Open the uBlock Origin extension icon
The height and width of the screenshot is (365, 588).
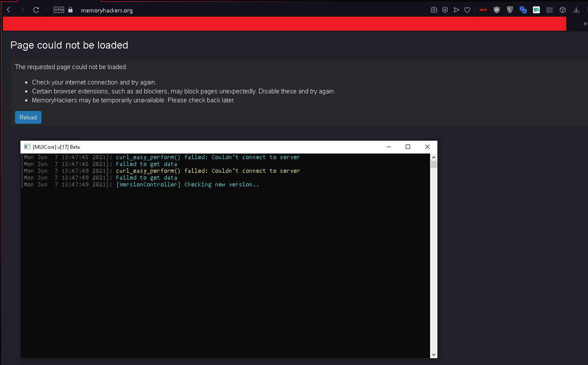(x=496, y=10)
